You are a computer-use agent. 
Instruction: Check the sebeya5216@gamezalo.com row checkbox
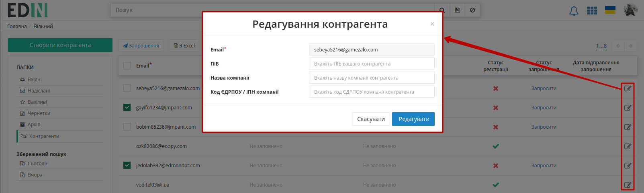[127, 88]
